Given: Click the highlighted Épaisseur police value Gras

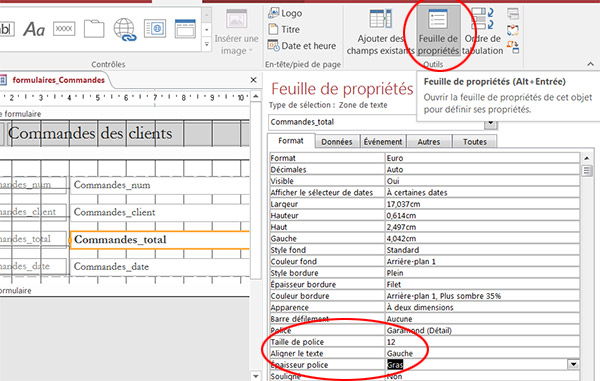Looking at the screenshot, I should 395,365.
